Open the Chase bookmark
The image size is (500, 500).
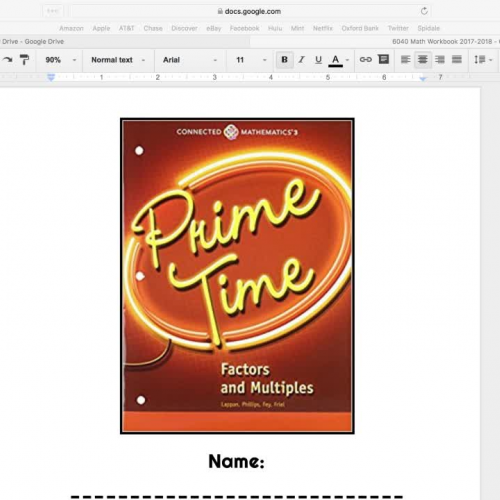point(153,28)
